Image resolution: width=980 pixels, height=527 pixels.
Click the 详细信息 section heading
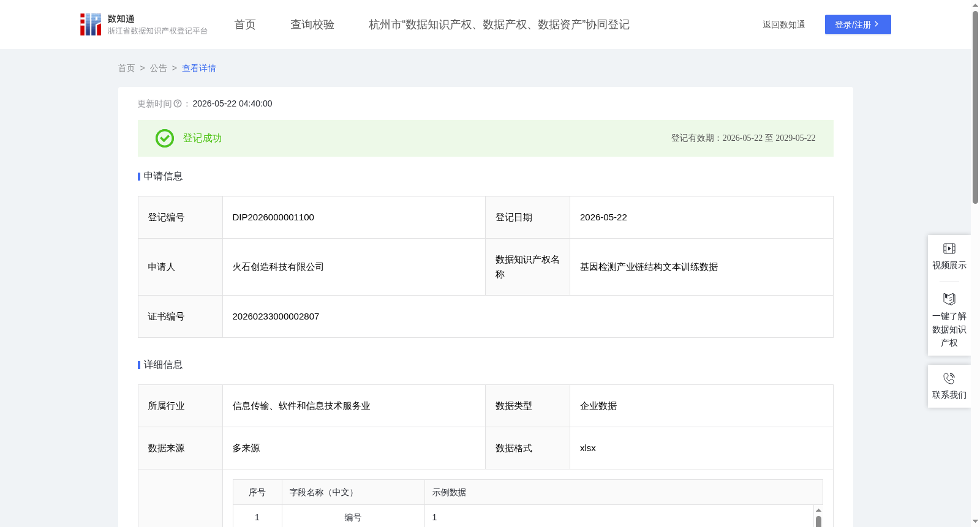click(x=163, y=365)
